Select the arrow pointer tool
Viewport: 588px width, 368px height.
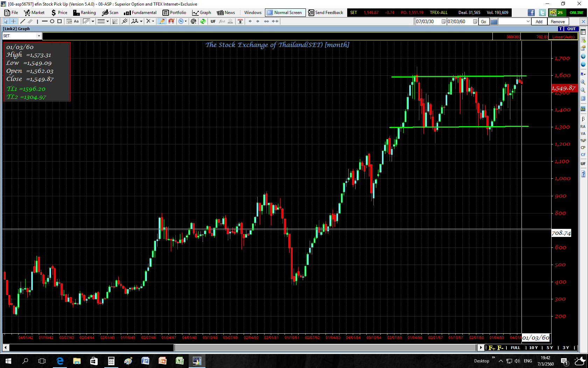6,21
